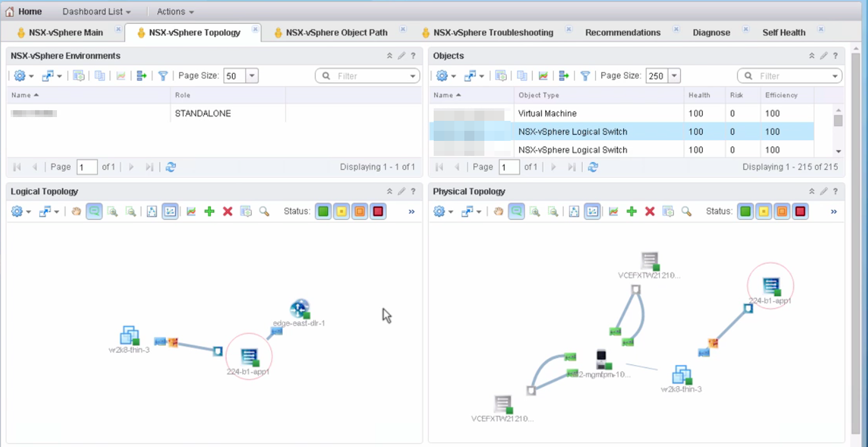Select the 224-b1-app1 node in Logical Topology
This screenshot has height=447, width=868.
[x=248, y=356]
